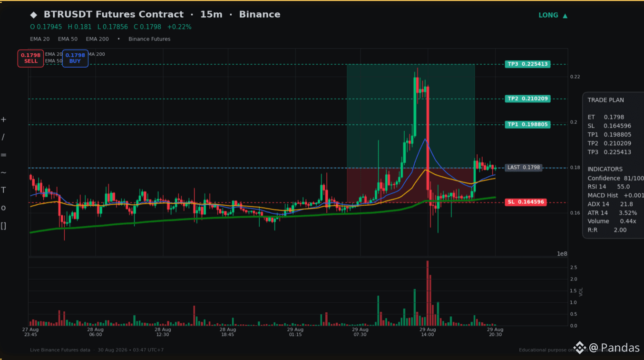Click the 29 Aug 20:30 time axis label
The image size is (644, 360).
pyautogui.click(x=495, y=332)
